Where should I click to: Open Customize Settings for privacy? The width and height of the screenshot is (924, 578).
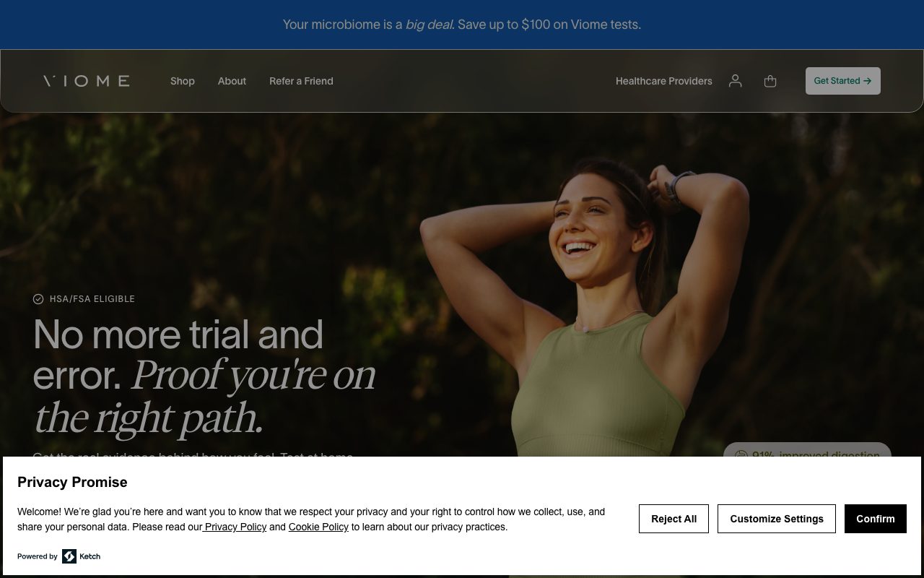[x=776, y=519]
